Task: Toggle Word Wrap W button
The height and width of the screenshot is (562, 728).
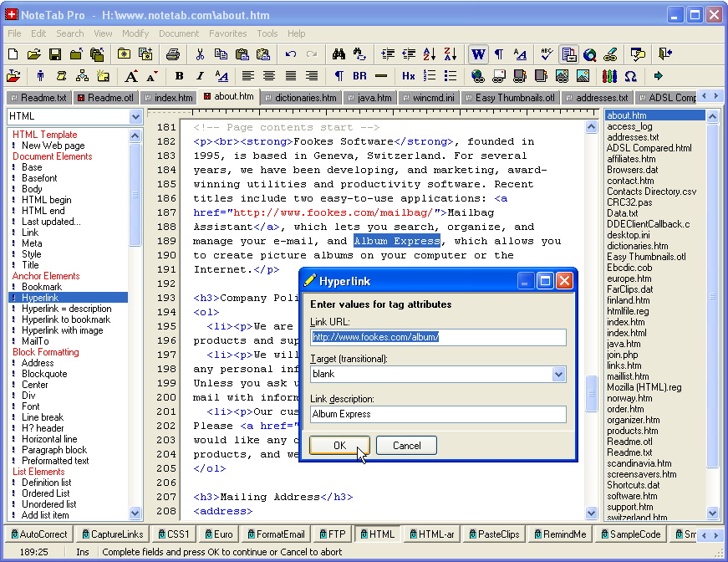Action: 478,54
